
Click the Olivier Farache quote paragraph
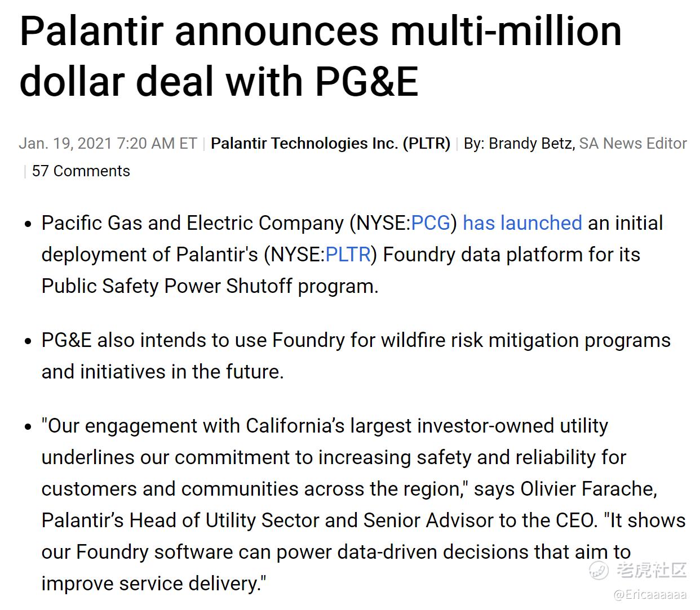pos(364,505)
